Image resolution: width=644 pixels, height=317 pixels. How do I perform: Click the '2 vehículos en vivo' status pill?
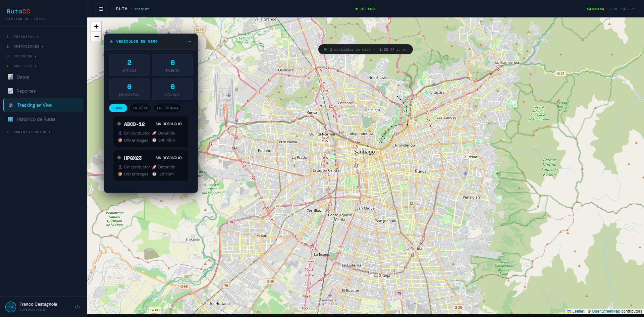[x=365, y=49]
